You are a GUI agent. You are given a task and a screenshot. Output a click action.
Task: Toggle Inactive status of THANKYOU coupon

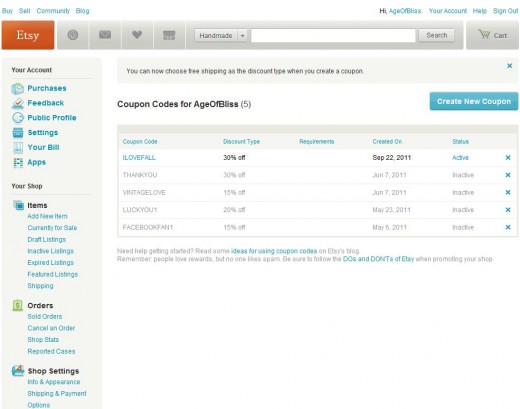coord(463,175)
